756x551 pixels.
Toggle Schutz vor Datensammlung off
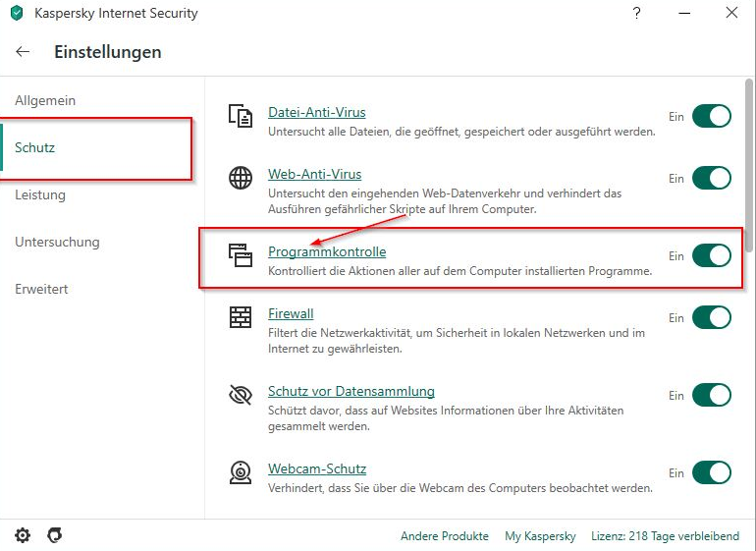coord(712,395)
